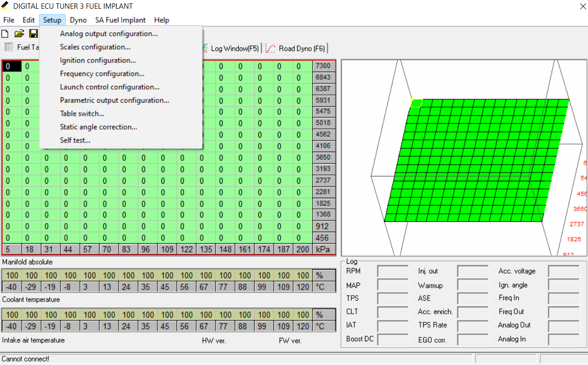Click coolant correction % unit cell
The image size is (588, 365).
[x=324, y=275]
